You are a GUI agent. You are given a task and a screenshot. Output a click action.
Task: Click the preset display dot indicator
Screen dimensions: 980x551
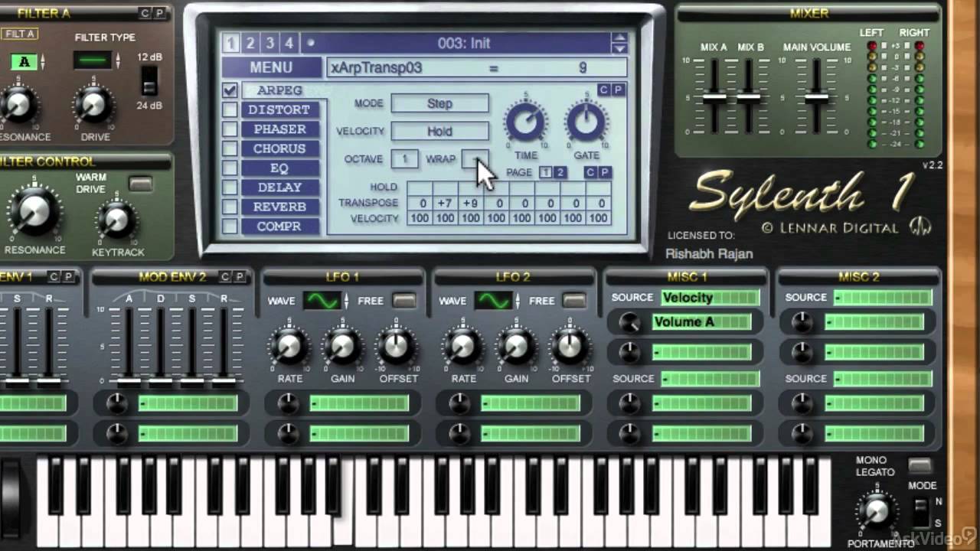311,43
